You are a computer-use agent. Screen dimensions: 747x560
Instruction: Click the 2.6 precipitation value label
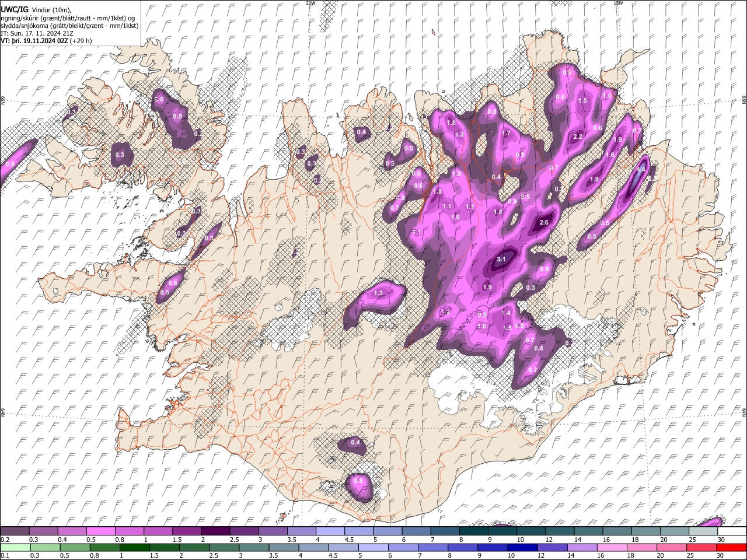tap(544, 223)
